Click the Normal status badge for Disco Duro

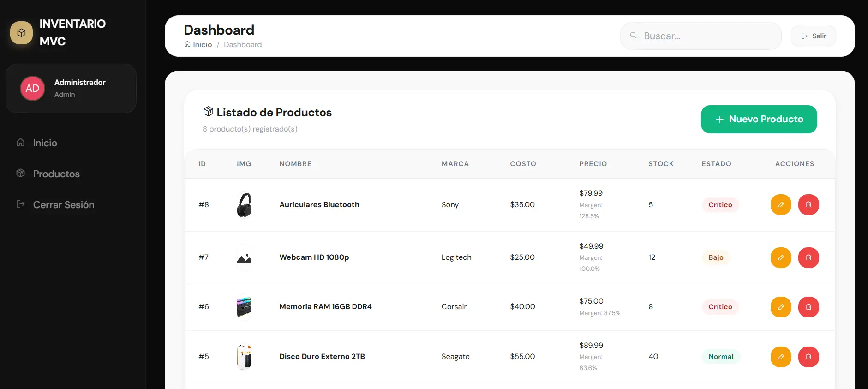(x=721, y=357)
